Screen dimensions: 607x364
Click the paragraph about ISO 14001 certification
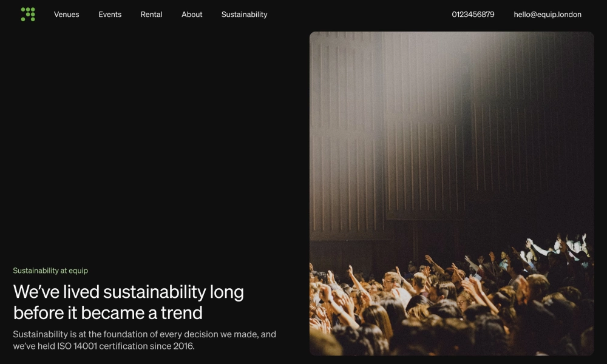click(x=144, y=340)
